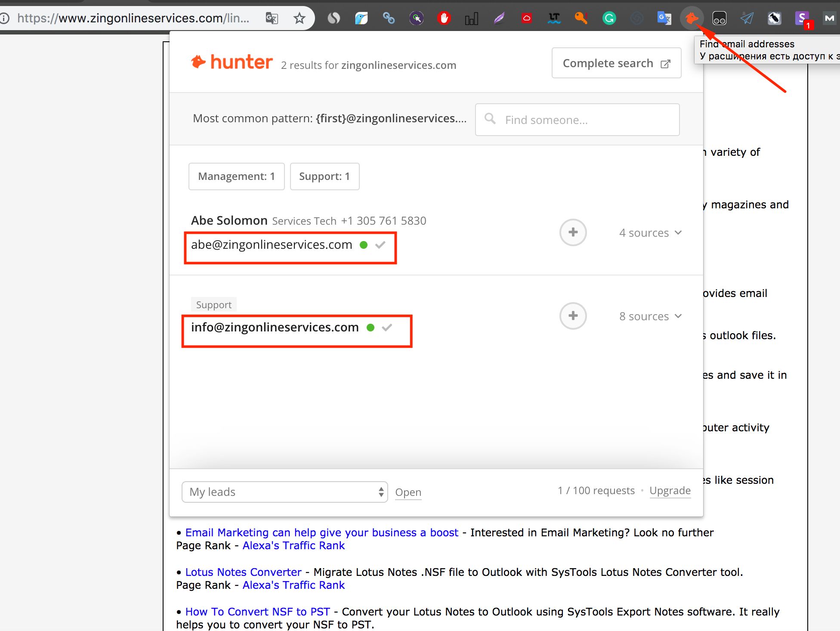Click the most common pattern text
The width and height of the screenshot is (840, 631).
click(330, 118)
